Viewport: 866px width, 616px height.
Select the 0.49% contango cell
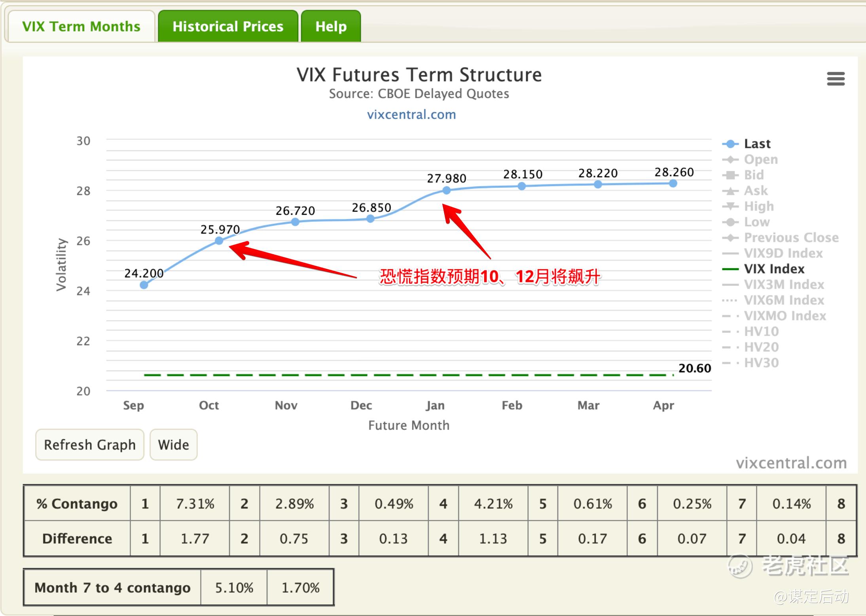(x=394, y=504)
